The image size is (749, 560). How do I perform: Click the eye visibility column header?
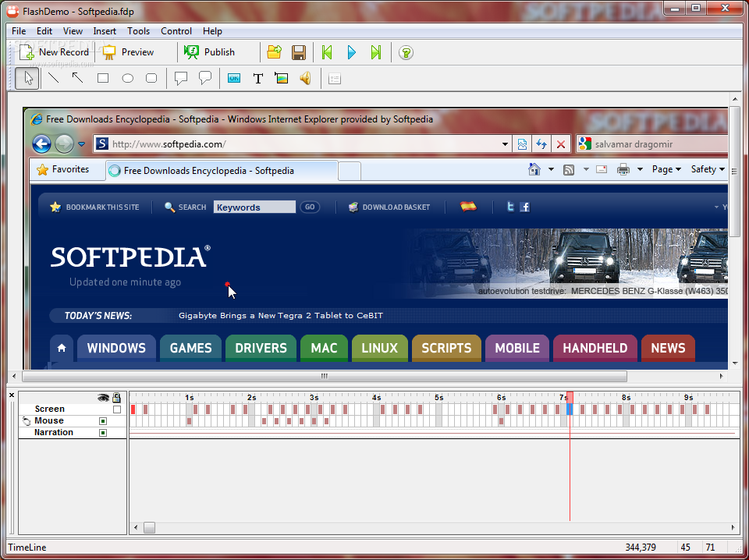[103, 397]
